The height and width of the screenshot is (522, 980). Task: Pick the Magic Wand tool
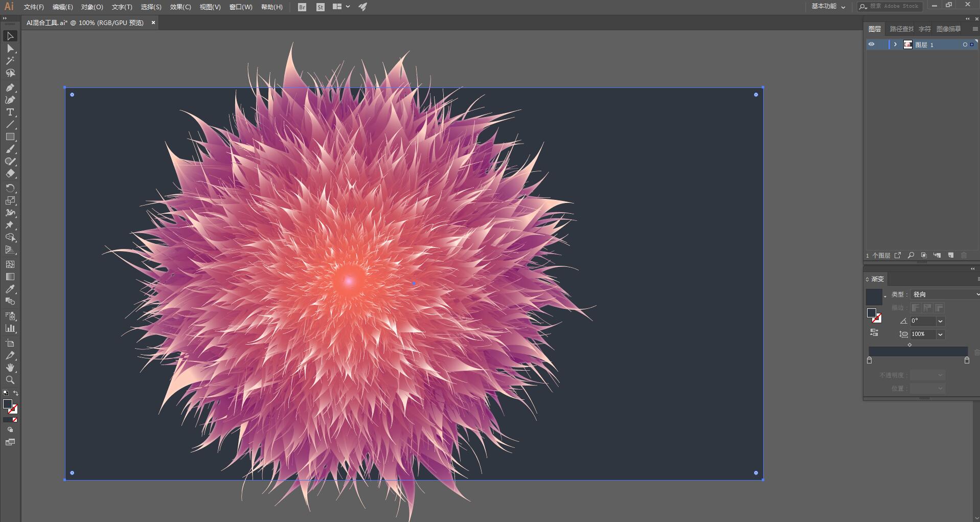10,61
